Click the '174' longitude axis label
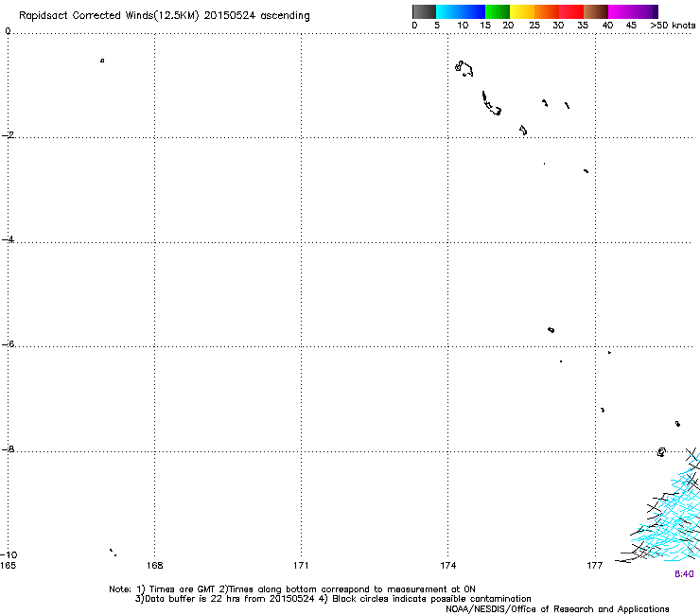This screenshot has height=615, width=700. pos(447,566)
